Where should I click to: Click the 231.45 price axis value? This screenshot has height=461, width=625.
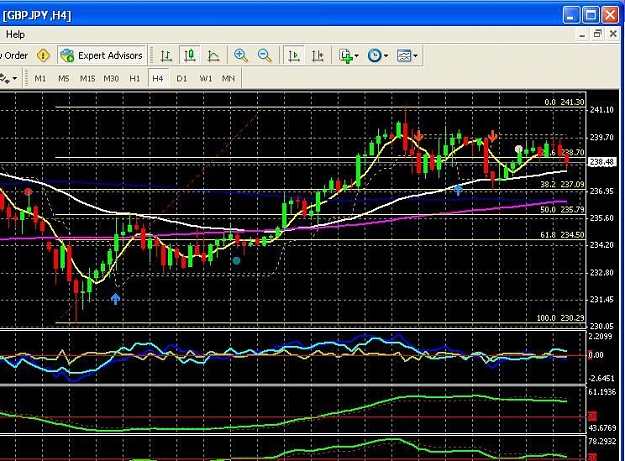602,300
